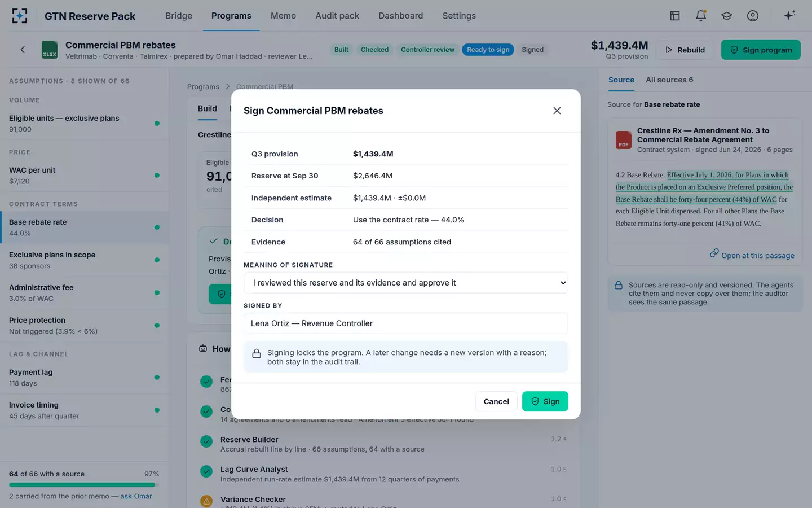This screenshot has height=508, width=812.
Task: Click the sourced assumptions progress bar
Action: pos(83,485)
